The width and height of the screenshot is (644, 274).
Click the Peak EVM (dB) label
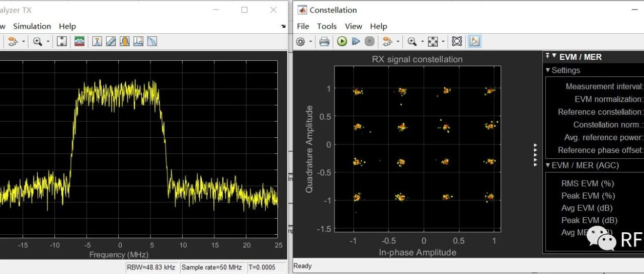click(x=589, y=220)
